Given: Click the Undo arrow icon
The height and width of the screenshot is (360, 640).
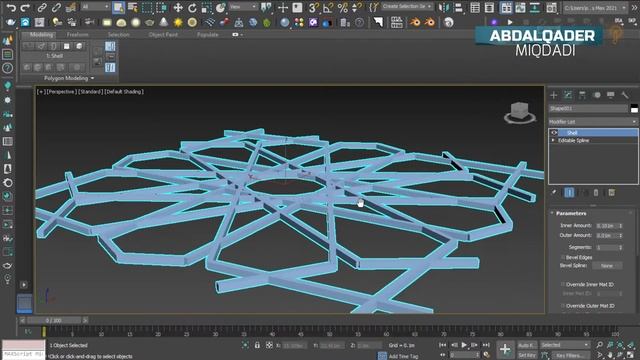Looking at the screenshot, I should (11, 7).
